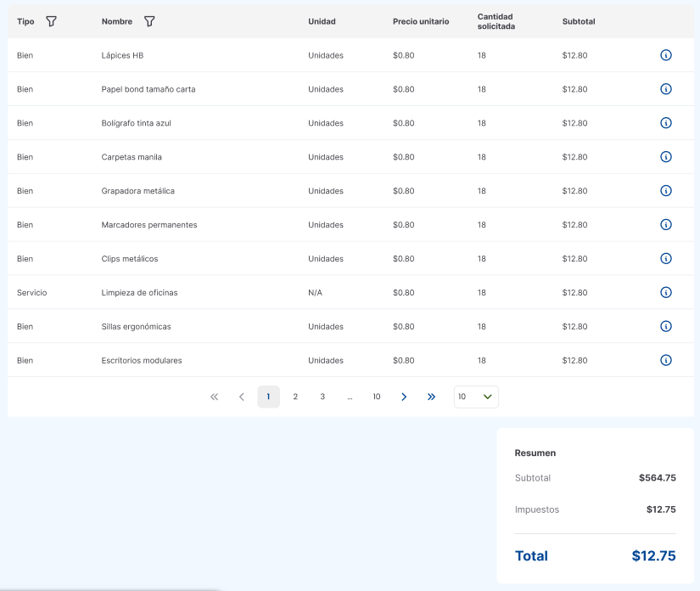700x591 pixels.
Task: Show info for Papel bond tamaño carta
Action: [665, 89]
